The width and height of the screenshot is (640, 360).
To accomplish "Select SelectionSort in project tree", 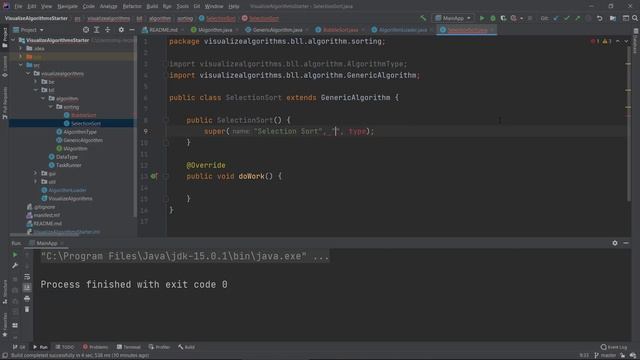I will point(86,123).
